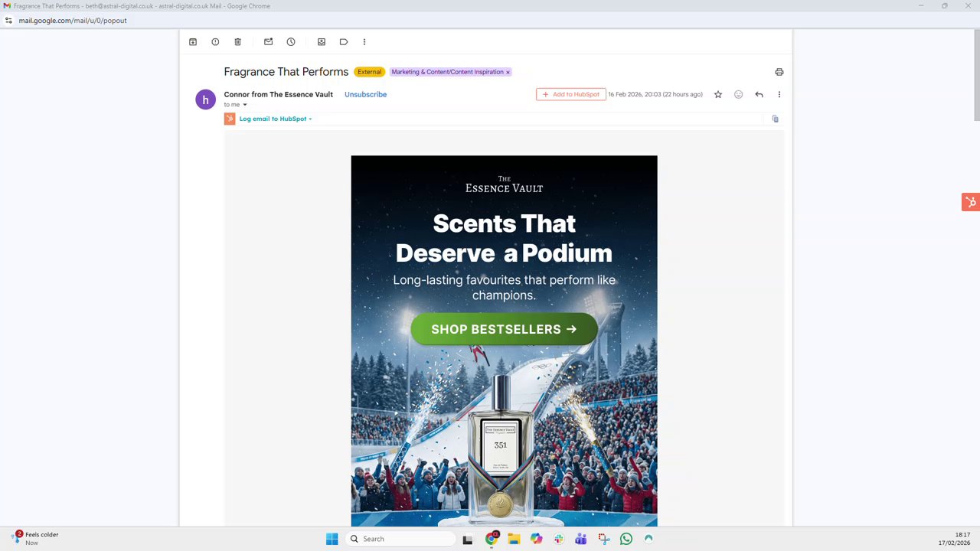Open Copilot from taskbar
Image resolution: width=980 pixels, height=551 pixels.
tap(536, 539)
